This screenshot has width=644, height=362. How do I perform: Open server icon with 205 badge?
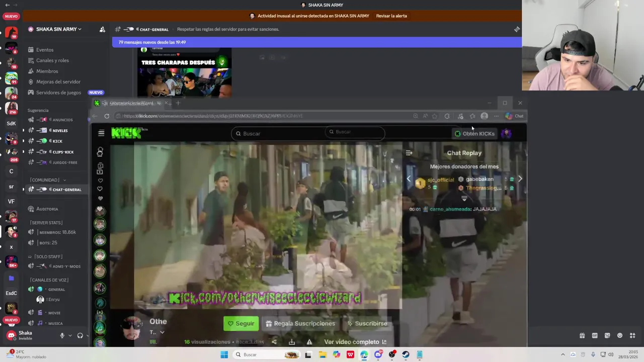pos(11,154)
